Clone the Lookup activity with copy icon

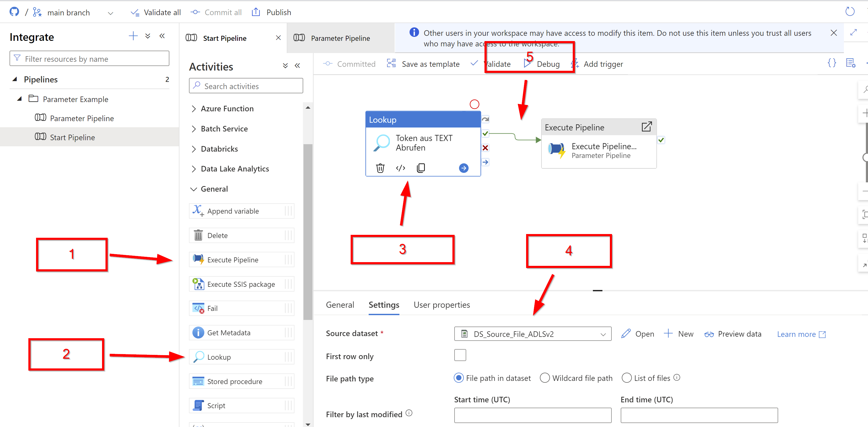pos(421,168)
